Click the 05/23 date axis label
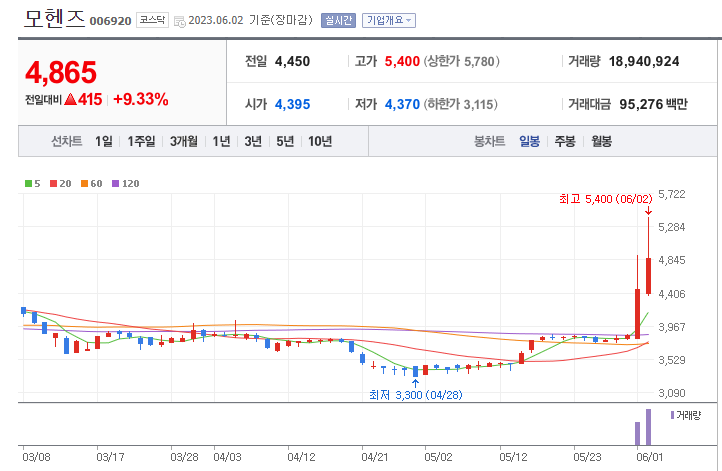Viewport: 722px width, 471px height. (588, 457)
